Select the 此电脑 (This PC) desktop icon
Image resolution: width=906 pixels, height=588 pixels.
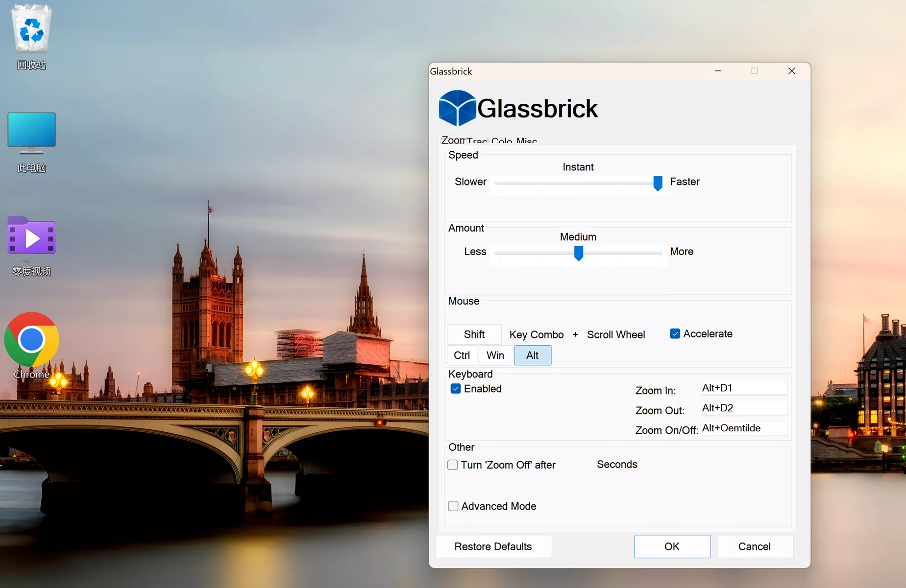coord(31,142)
